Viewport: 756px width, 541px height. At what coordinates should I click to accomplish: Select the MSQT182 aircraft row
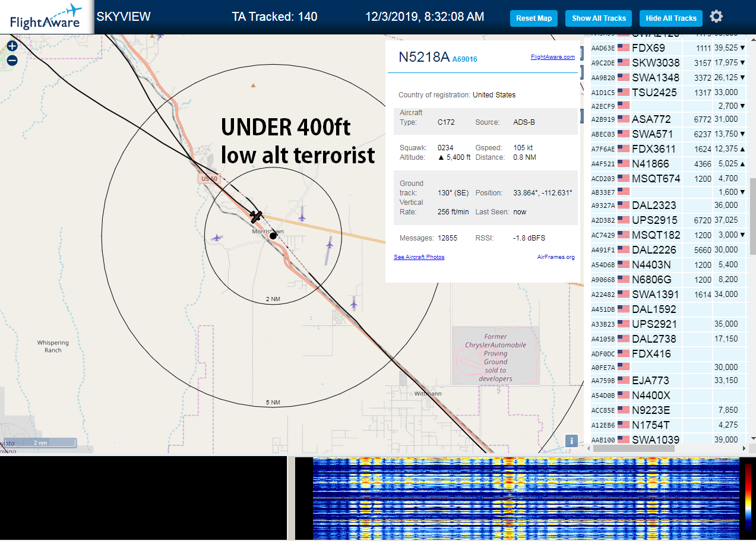669,235
